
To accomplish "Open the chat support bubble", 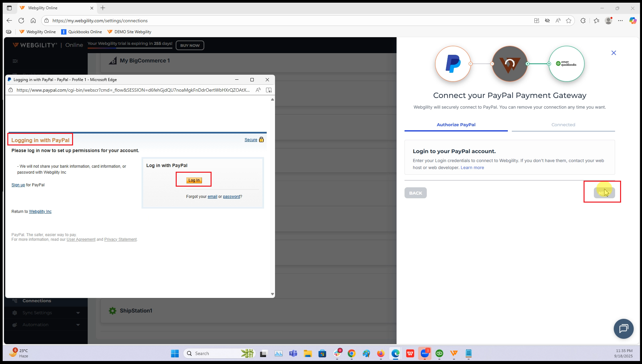I will point(623,329).
